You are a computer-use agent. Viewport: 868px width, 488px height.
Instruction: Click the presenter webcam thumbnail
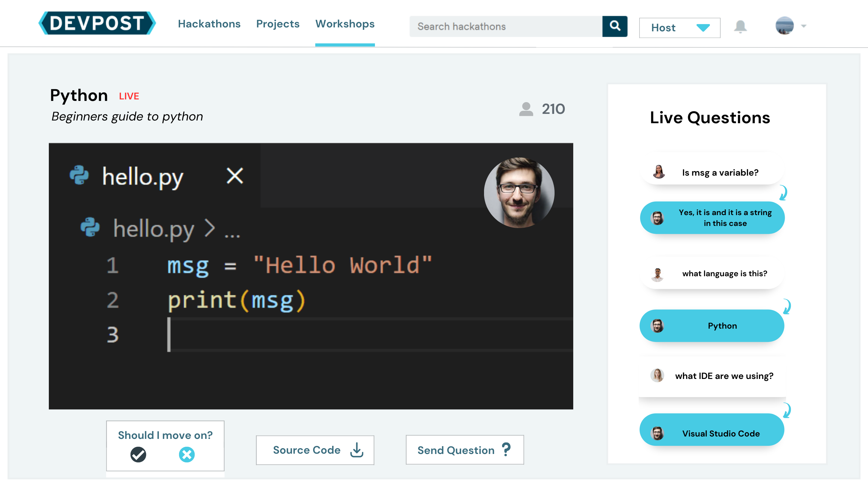[x=519, y=193]
